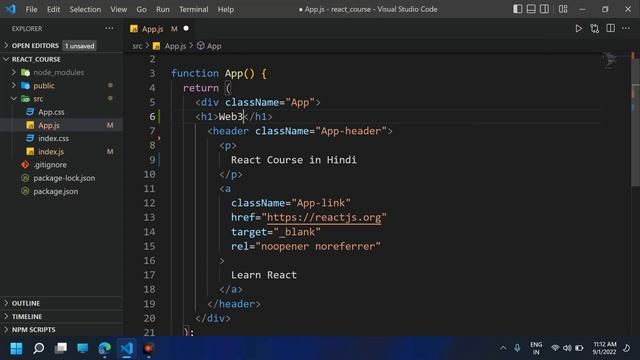Viewport: 640px width, 360px height.
Task: Click the src breadcrumb
Action: pos(137,46)
